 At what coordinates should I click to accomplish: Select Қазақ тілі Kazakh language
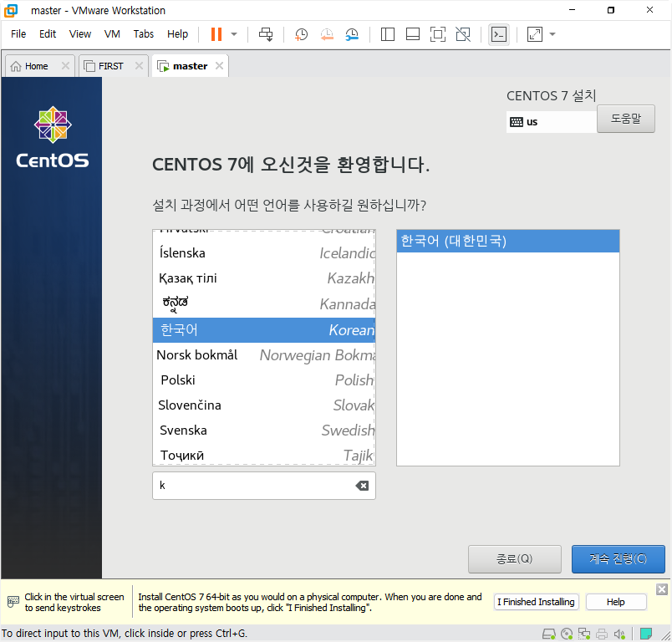[264, 278]
